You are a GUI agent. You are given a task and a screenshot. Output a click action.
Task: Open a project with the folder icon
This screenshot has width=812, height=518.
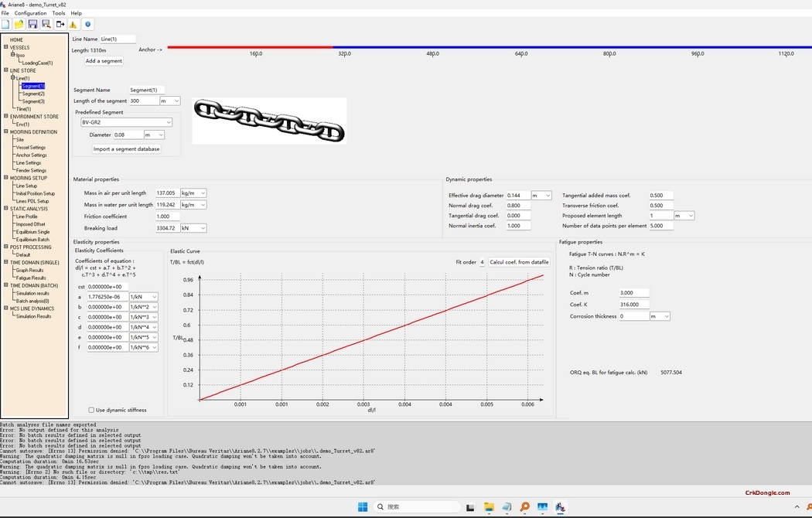coord(19,25)
